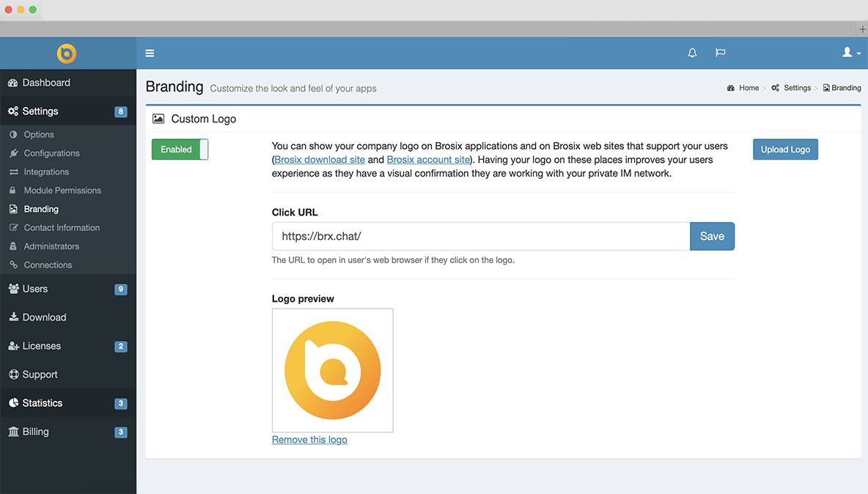
Task: Click the Download tray icon
Action: pos(14,317)
